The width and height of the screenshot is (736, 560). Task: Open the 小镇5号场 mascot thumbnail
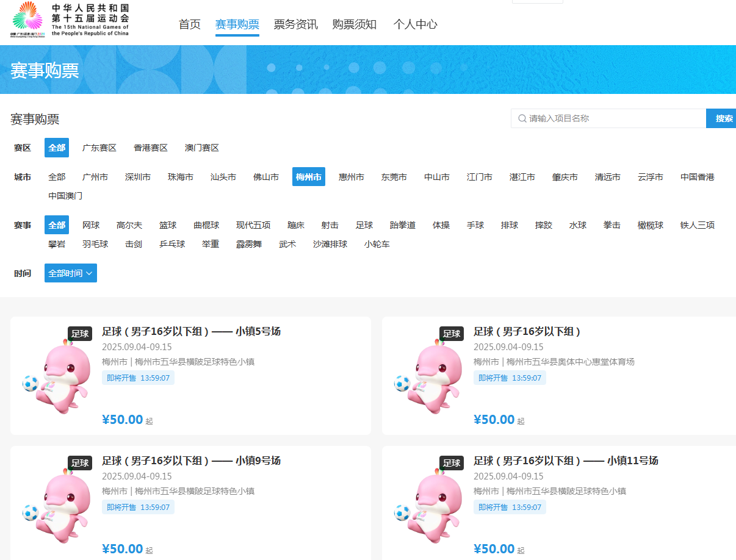(x=56, y=376)
